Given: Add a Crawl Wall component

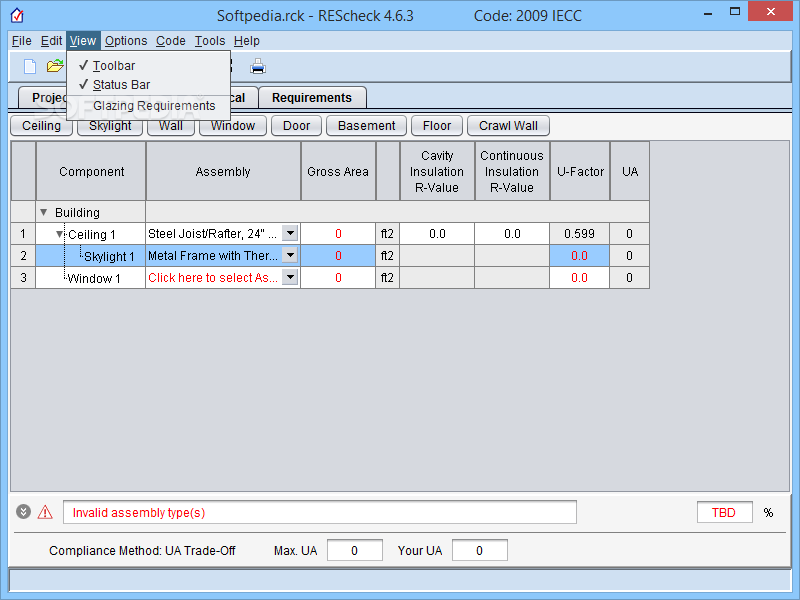Looking at the screenshot, I should (x=508, y=126).
